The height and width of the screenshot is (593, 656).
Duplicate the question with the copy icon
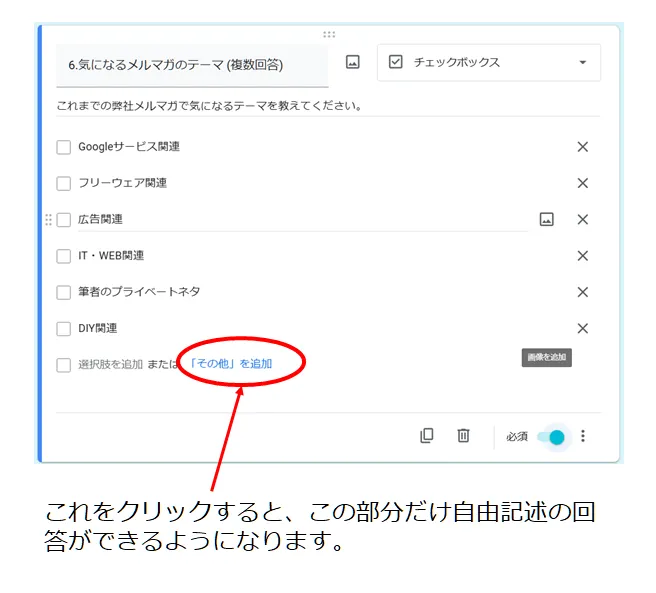pos(427,436)
